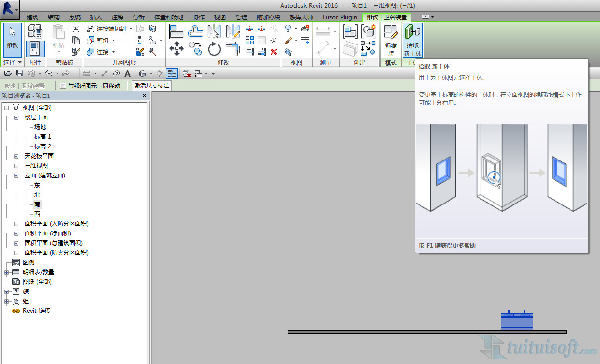
Task: Toggle the Properties palette button
Action: click(35, 48)
